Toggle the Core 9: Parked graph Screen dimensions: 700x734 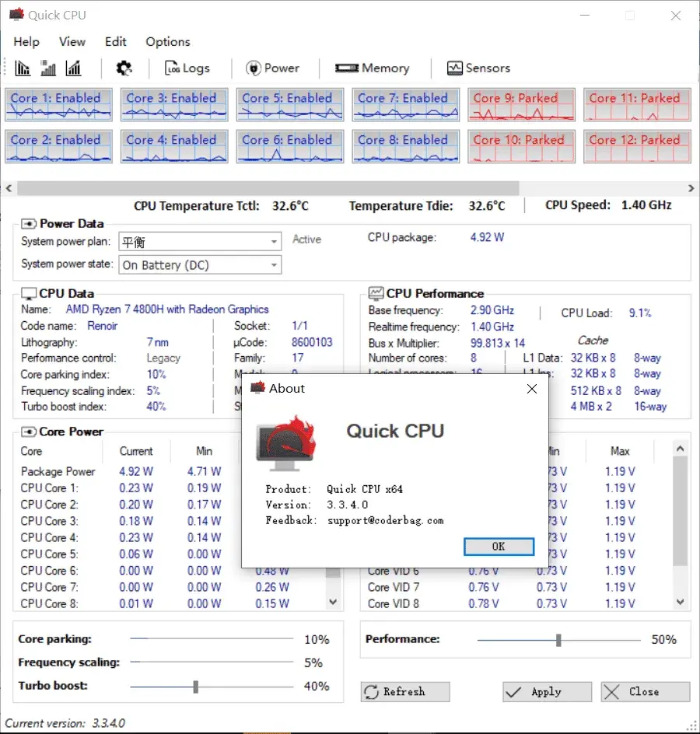pos(521,105)
